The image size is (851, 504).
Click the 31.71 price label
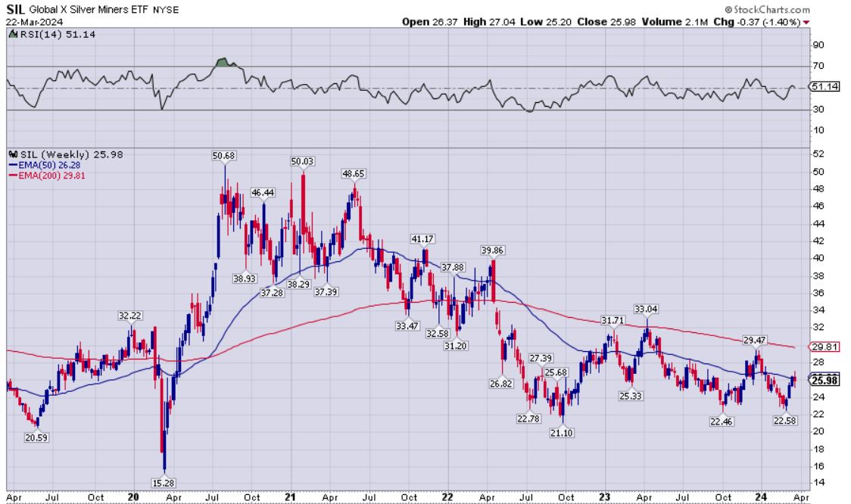613,321
